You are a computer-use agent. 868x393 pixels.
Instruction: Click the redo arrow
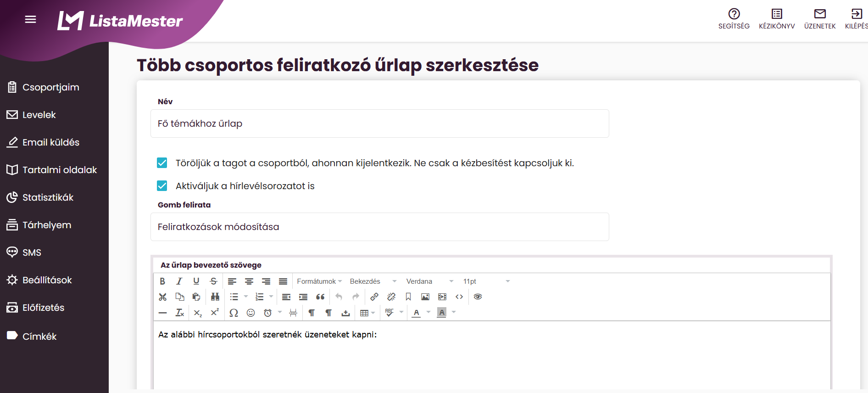[356, 297]
